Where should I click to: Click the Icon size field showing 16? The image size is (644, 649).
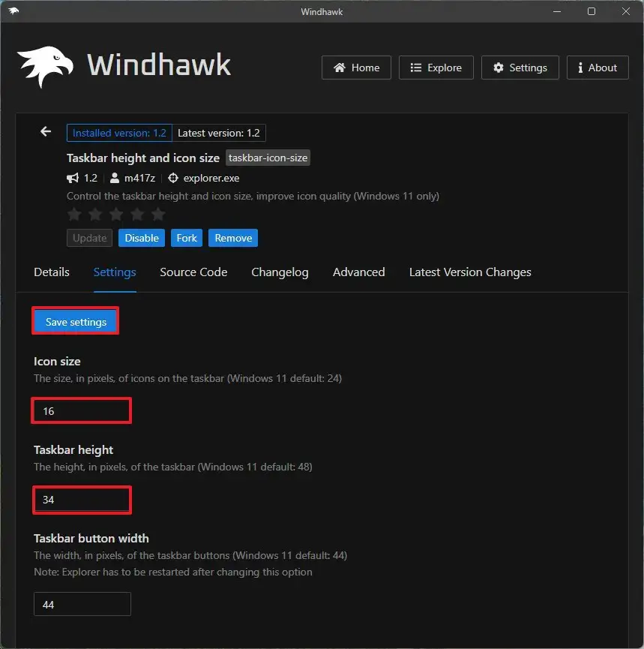pyautogui.click(x=82, y=411)
